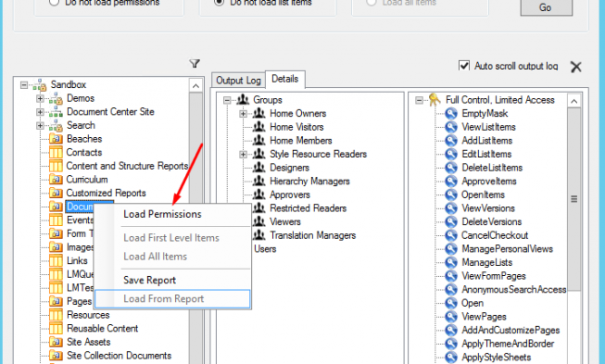Click the Curriculum library icon
The image size is (605, 364).
pyautogui.click(x=56, y=180)
